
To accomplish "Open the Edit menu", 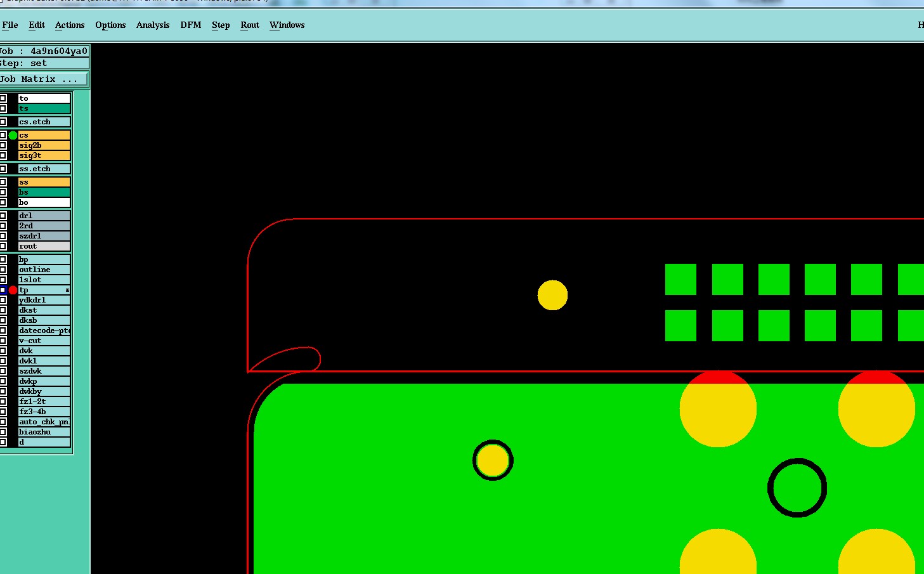I will 37,25.
